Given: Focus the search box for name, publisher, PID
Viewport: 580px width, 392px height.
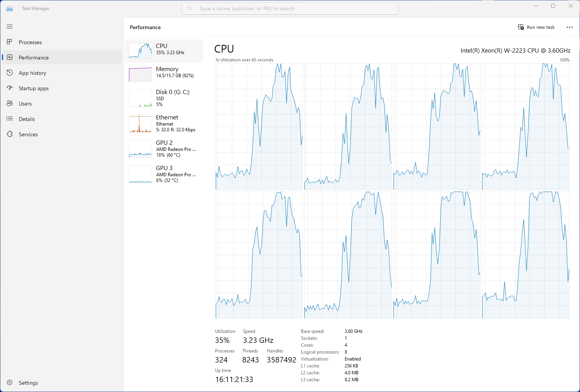Looking at the screenshot, I should [290, 8].
